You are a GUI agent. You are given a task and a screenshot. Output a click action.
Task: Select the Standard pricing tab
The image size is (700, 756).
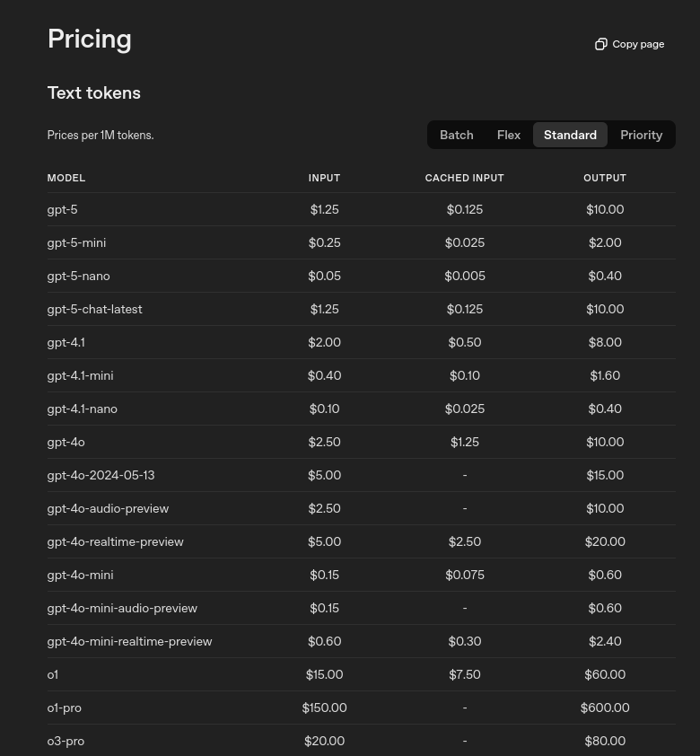pos(570,135)
